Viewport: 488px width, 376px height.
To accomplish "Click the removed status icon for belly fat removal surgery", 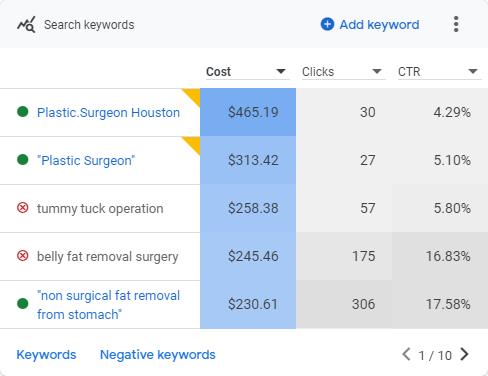I will [23, 256].
